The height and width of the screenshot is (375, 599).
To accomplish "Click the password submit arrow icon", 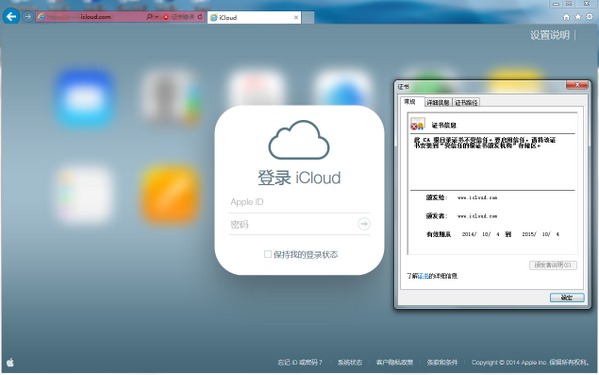I will [364, 224].
